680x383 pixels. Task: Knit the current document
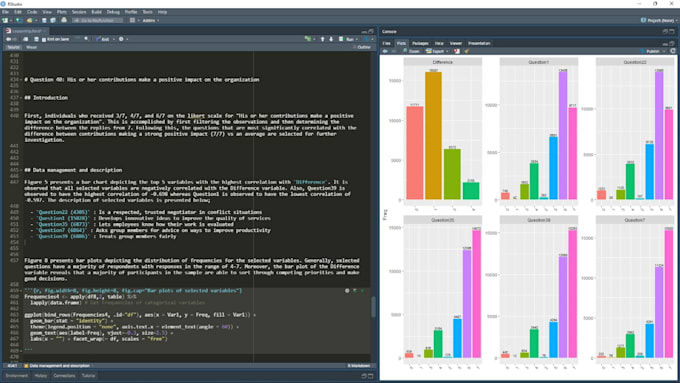103,39
